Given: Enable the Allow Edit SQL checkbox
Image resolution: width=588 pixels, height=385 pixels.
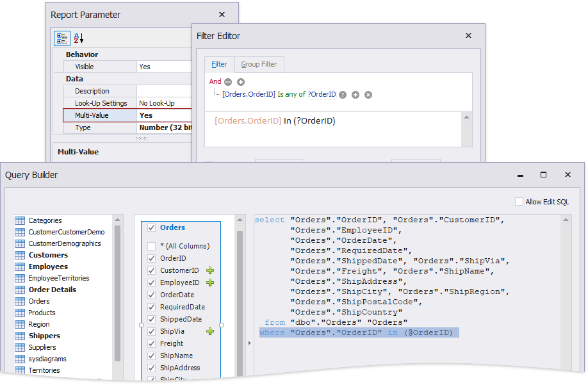Looking at the screenshot, I should (519, 202).
